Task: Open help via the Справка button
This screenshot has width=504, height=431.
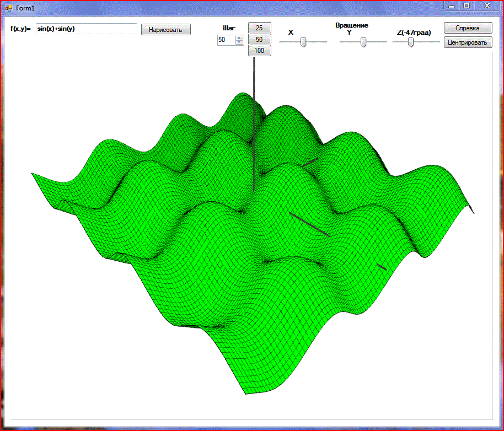Action: point(468,28)
